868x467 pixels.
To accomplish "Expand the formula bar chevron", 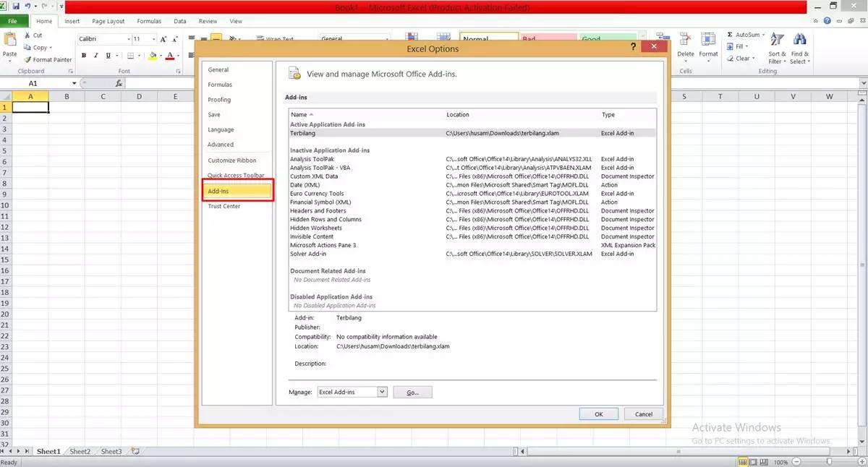I will point(863,84).
